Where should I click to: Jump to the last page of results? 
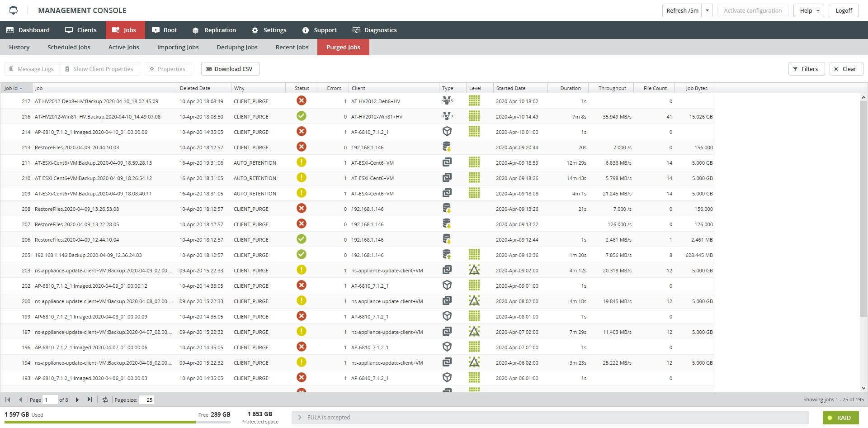coord(90,399)
